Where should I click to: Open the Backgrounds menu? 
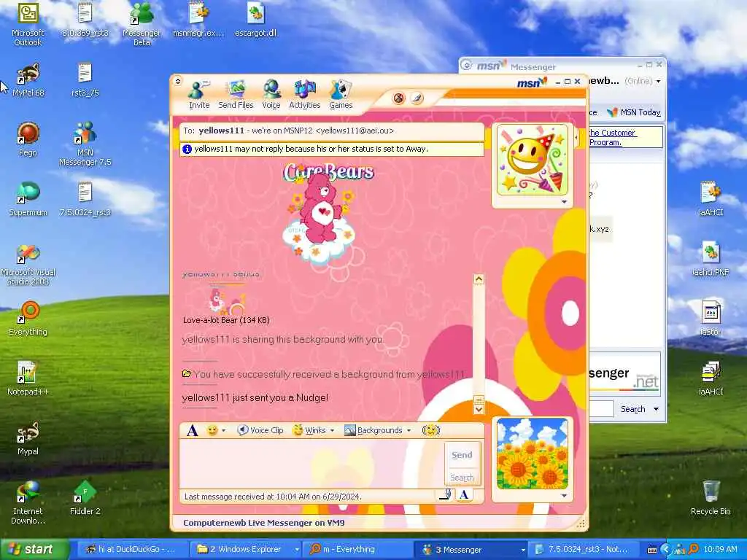pos(374,430)
